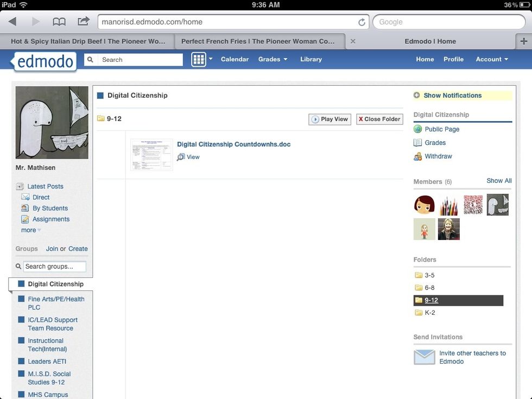Open IC/LEAD Support Team Resource group

click(x=53, y=324)
